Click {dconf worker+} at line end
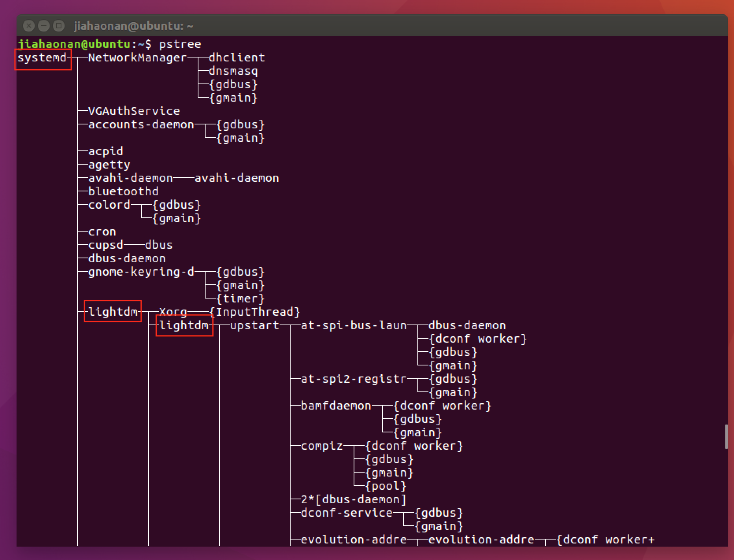The height and width of the screenshot is (560, 734). click(x=605, y=540)
